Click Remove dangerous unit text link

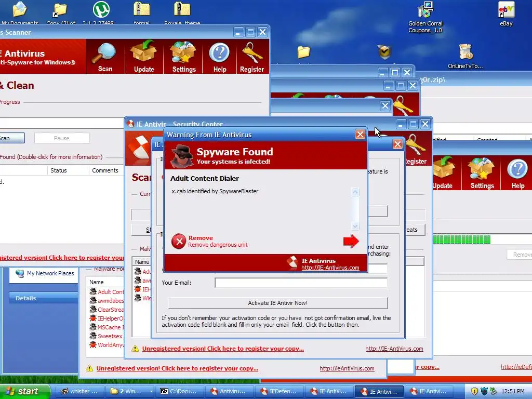click(x=218, y=245)
